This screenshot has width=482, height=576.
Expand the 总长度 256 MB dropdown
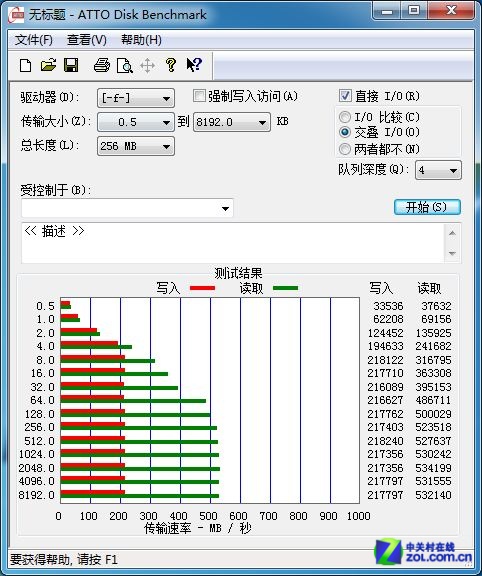pos(136,146)
